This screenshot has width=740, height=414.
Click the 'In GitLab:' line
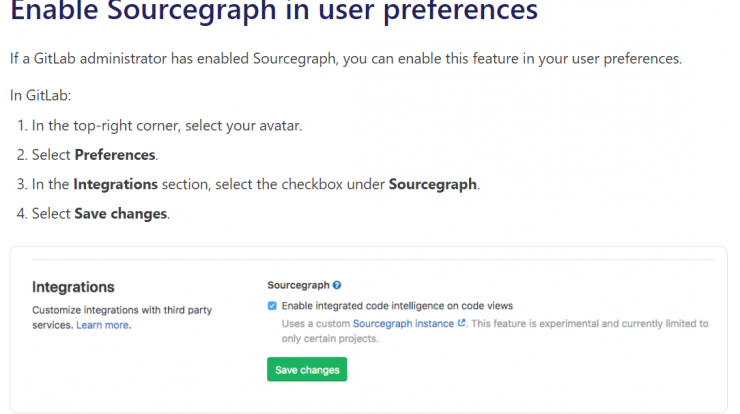[x=41, y=95]
